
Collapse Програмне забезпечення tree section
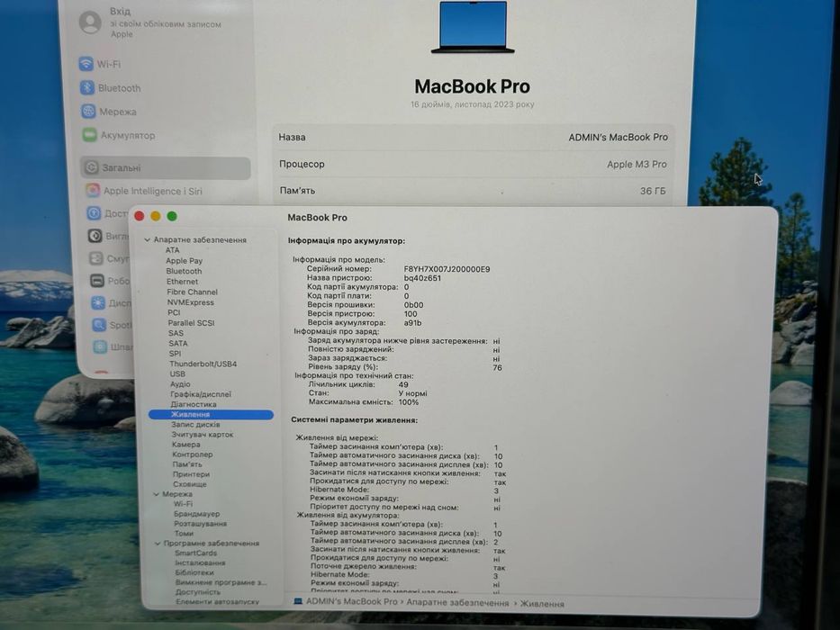pos(158,544)
